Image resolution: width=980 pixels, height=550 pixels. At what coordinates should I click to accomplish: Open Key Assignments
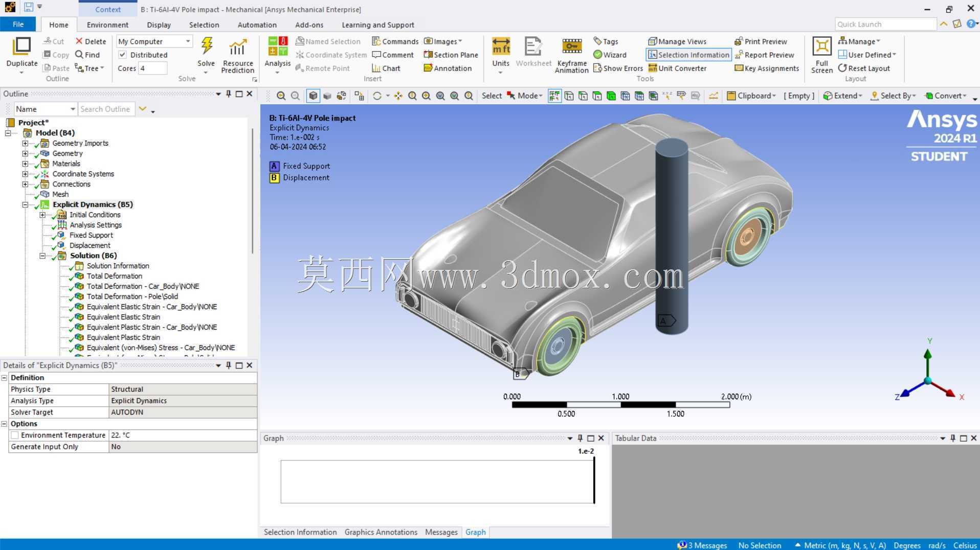coord(766,68)
